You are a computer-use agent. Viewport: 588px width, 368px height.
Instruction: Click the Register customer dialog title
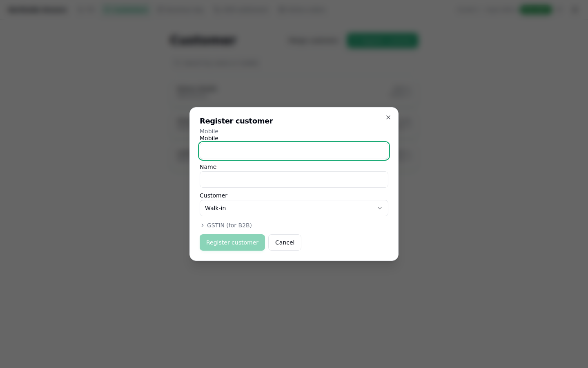236,121
